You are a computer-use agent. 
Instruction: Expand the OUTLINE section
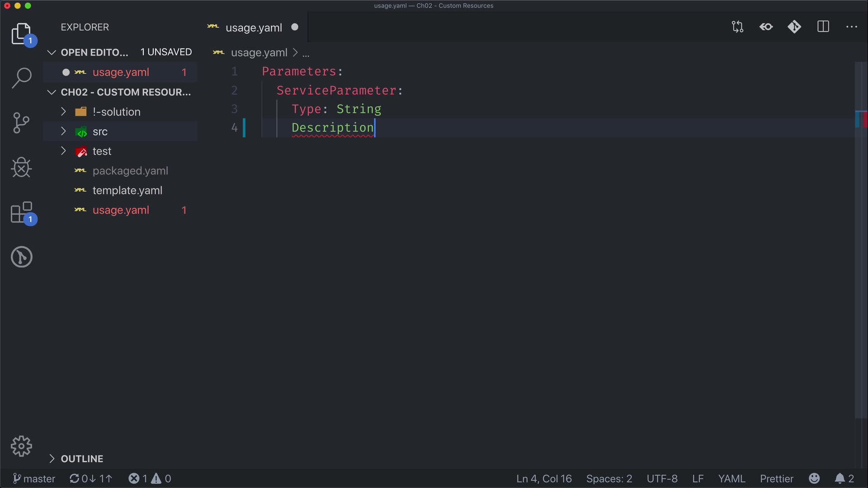[82, 459]
